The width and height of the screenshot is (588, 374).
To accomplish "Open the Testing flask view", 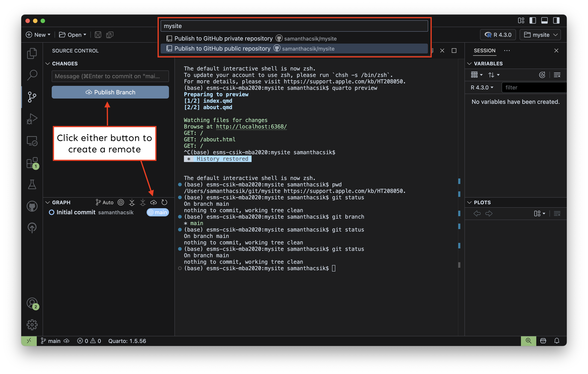I will (x=32, y=184).
